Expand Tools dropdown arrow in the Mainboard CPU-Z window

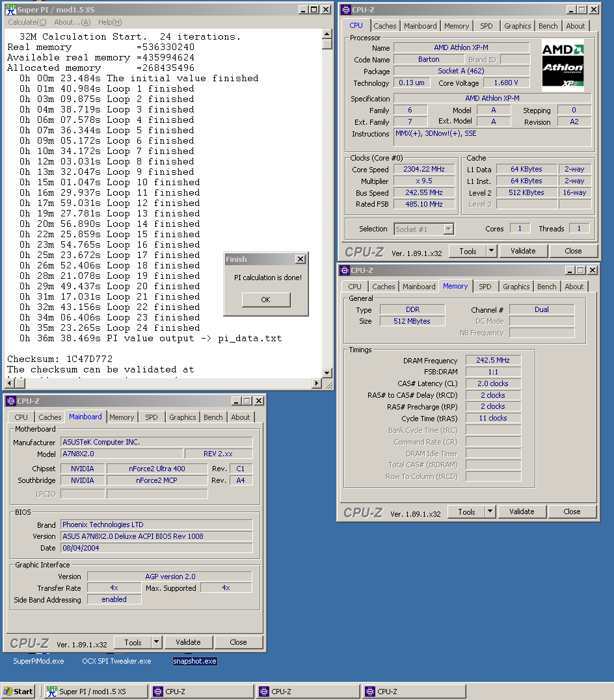click(x=156, y=642)
